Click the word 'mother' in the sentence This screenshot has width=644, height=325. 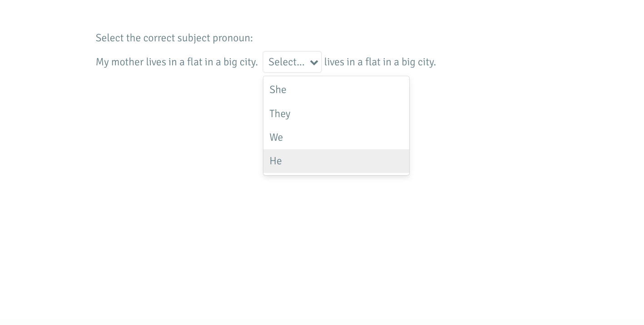coord(127,62)
